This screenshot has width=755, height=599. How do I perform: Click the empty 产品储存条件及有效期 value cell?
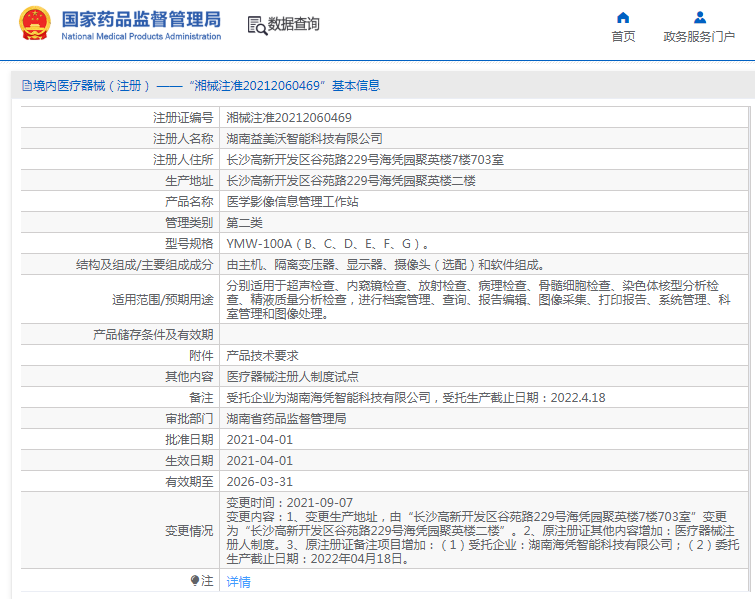point(484,335)
